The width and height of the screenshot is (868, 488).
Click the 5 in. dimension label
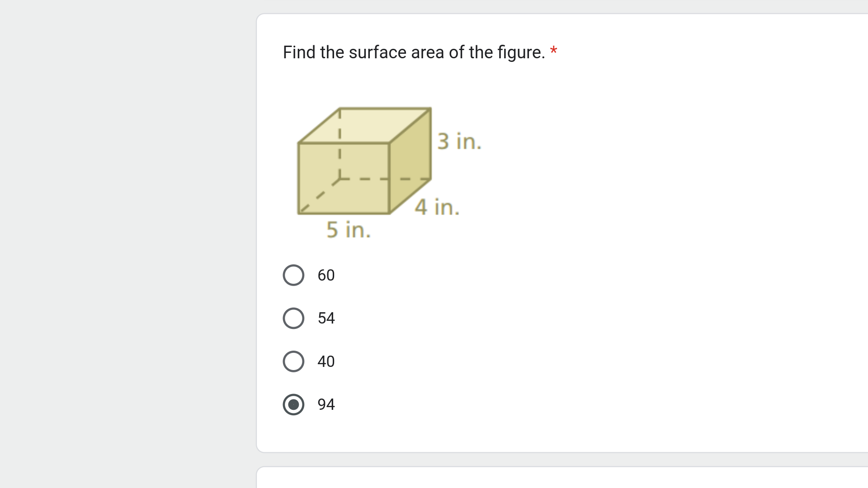tap(348, 230)
